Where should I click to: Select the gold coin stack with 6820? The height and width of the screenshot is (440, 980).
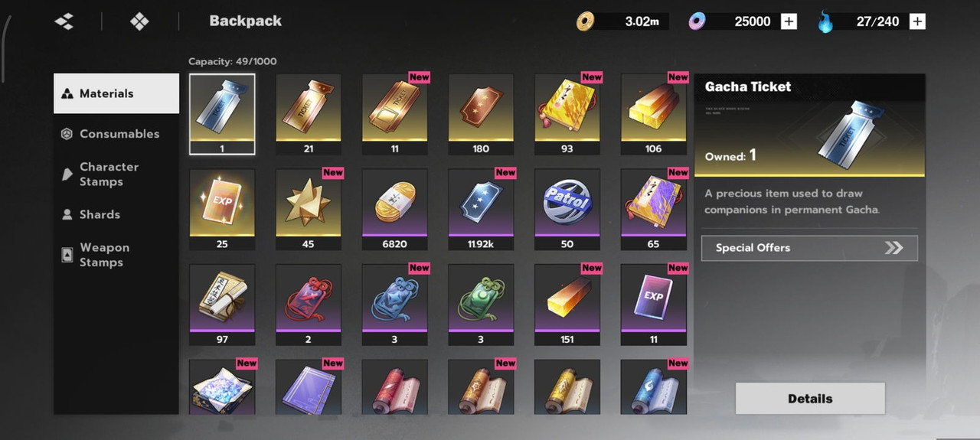(394, 210)
